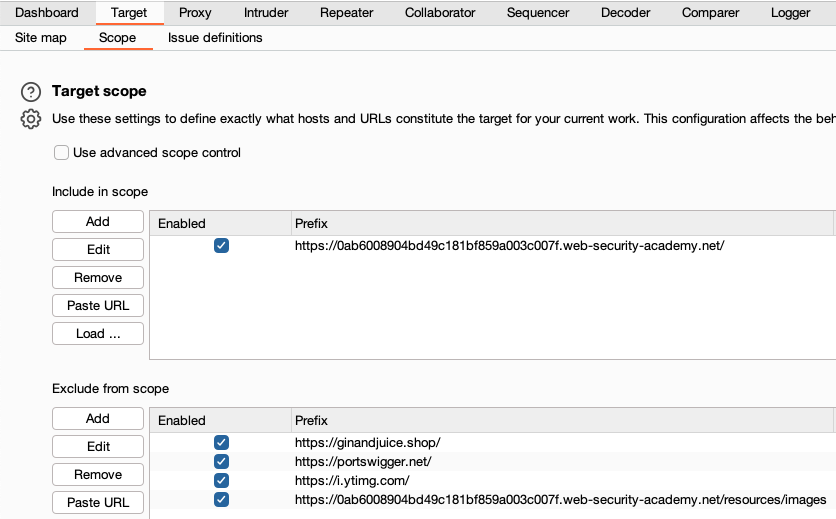836x519 pixels.
Task: Click Paste URL in the Exclude from scope section
Action: [98, 502]
